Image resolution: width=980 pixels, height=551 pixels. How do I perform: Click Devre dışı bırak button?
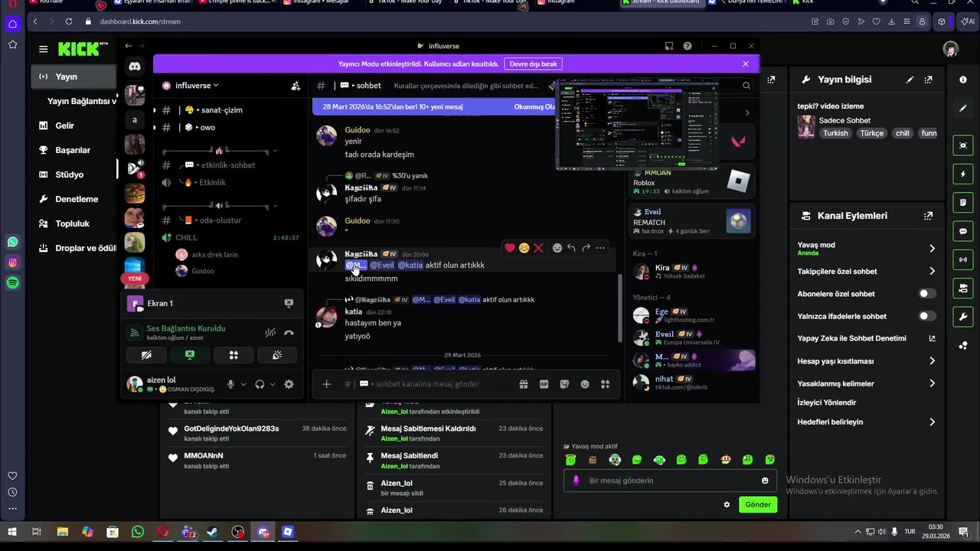pos(533,64)
